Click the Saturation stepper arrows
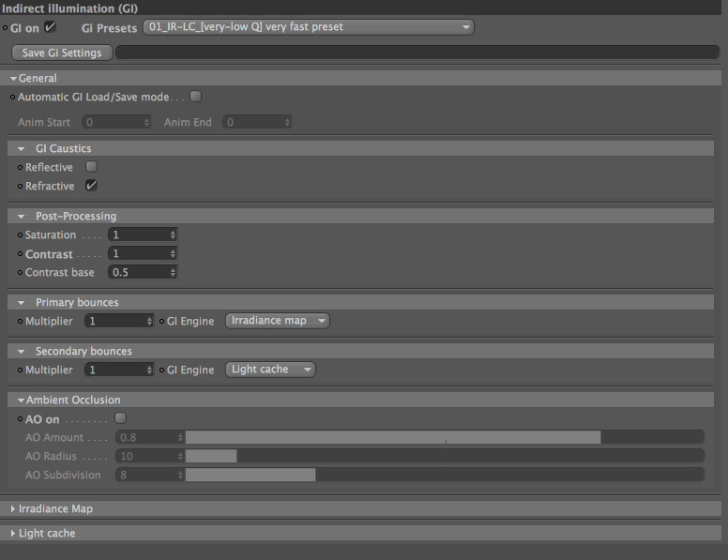Image resolution: width=728 pixels, height=560 pixels. tap(173, 235)
